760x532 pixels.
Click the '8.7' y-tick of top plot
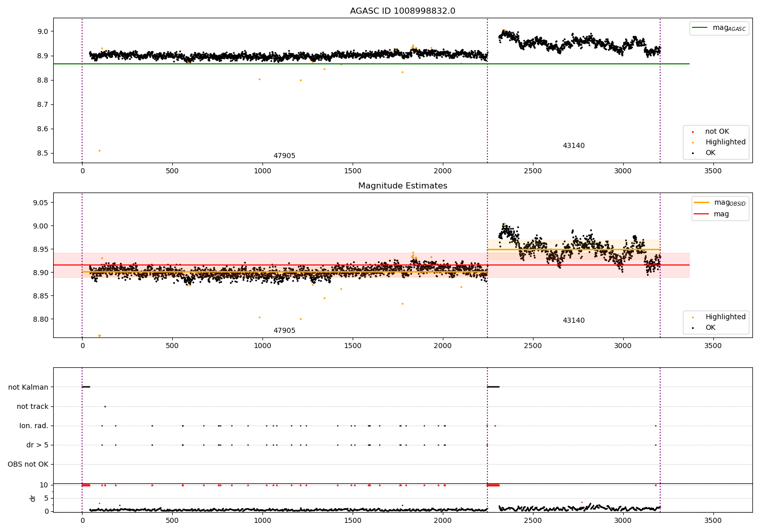43,105
